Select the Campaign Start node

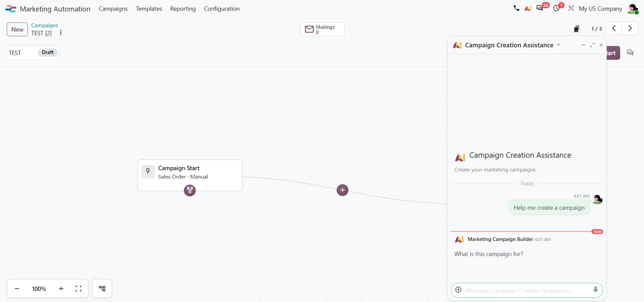190,175
